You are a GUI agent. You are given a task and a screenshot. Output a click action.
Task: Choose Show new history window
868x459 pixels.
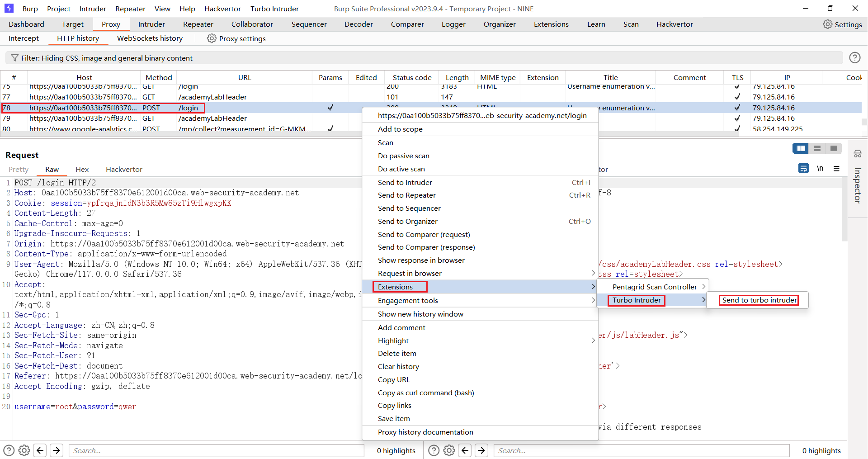point(480,314)
